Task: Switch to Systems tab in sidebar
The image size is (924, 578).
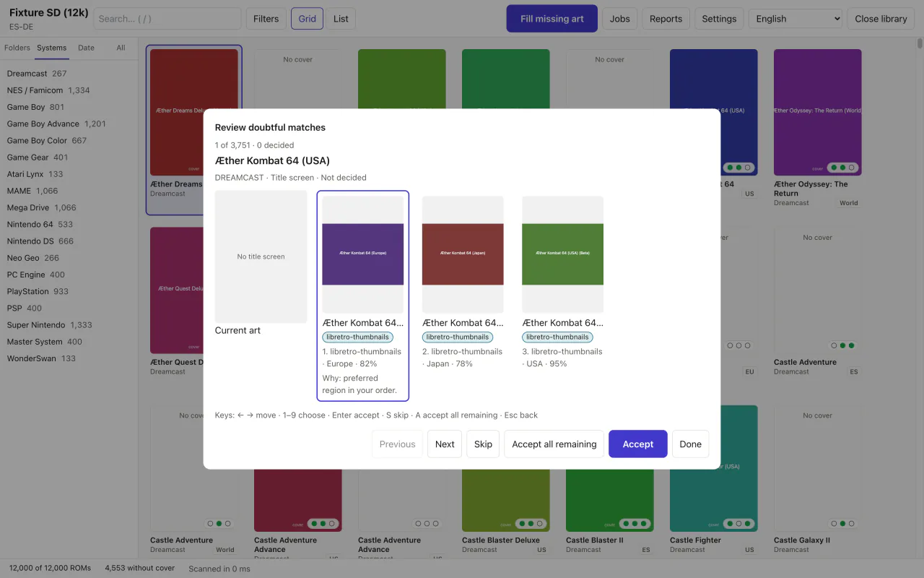Action: click(x=52, y=48)
